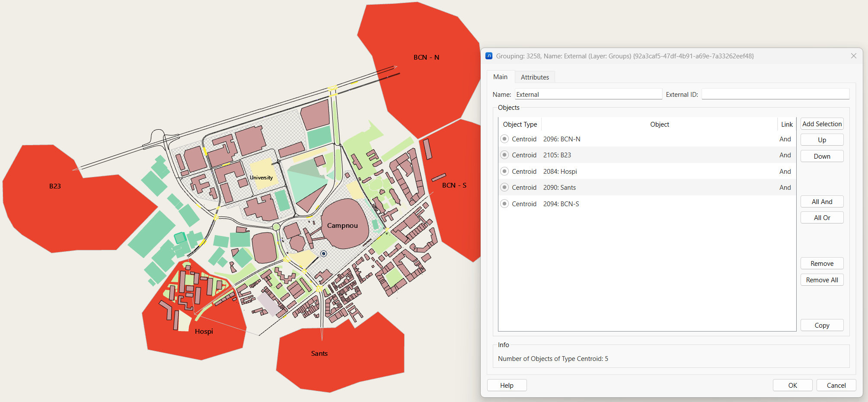The image size is (868, 402).
Task: Click the centroid icon for Sants row
Action: pyautogui.click(x=504, y=187)
